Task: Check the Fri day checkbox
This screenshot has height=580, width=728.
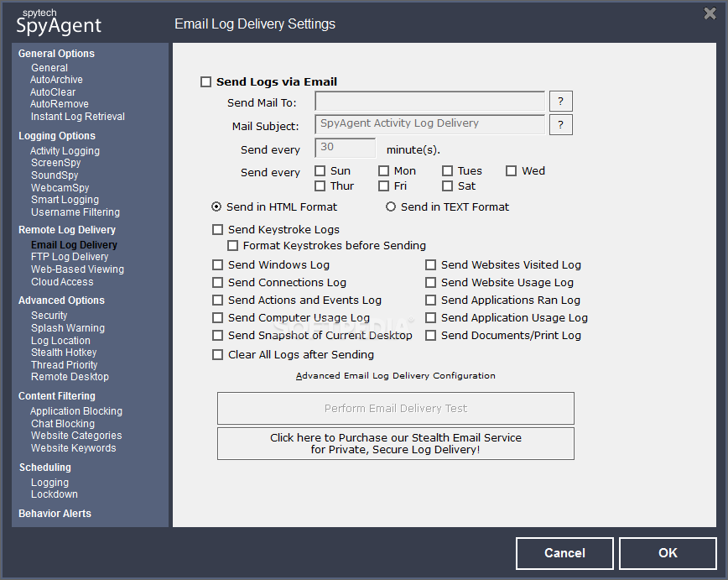Action: click(383, 185)
